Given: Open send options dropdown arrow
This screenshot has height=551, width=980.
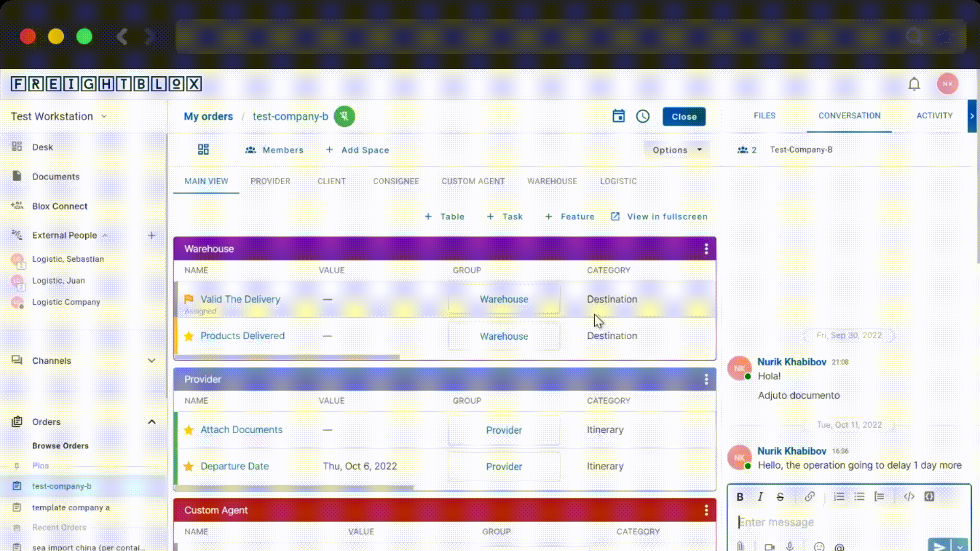Looking at the screenshot, I should point(960,546).
